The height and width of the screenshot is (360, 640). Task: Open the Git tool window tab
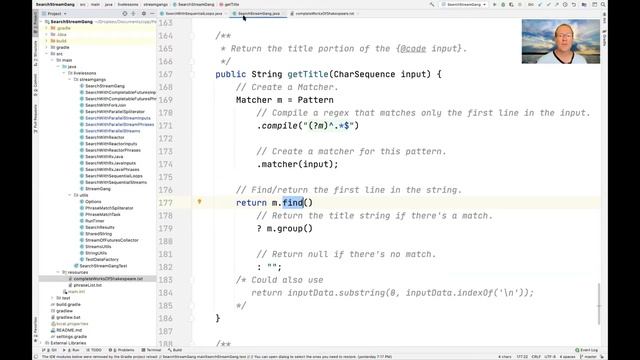(49, 350)
